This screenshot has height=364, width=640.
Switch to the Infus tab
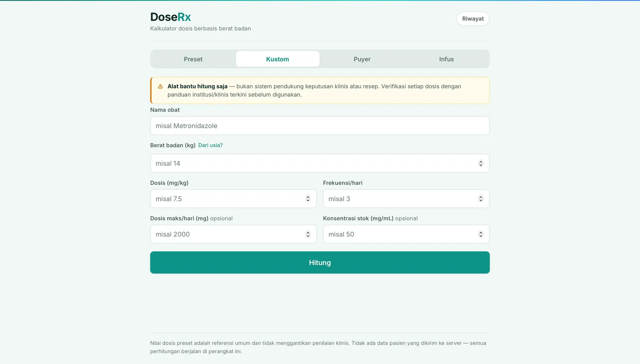(446, 59)
